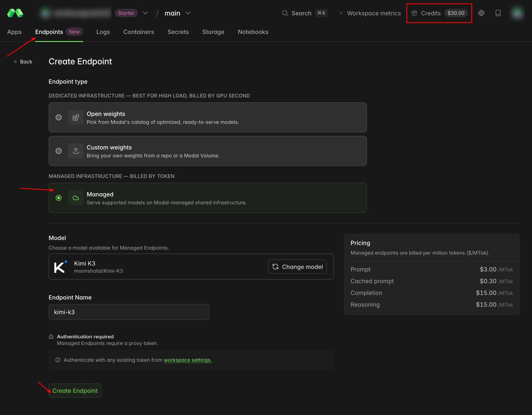Screen dimensions: 532x415
Task: Click the Change model button
Action: point(298,267)
